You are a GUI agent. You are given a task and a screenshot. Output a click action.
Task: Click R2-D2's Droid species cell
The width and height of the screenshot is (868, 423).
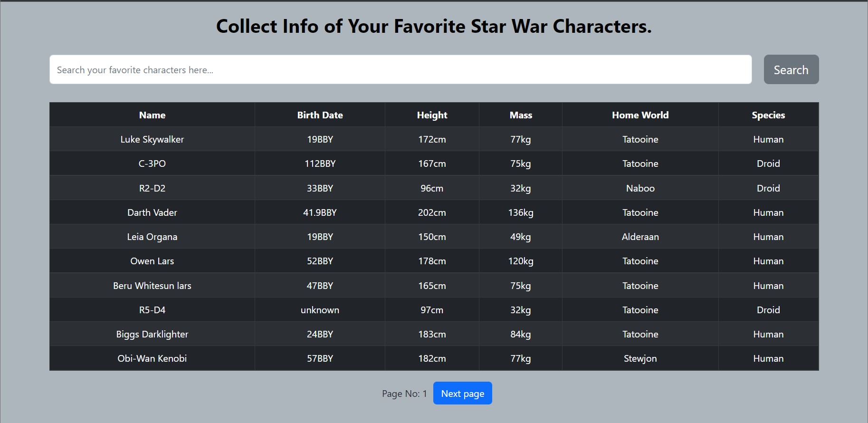tap(768, 188)
